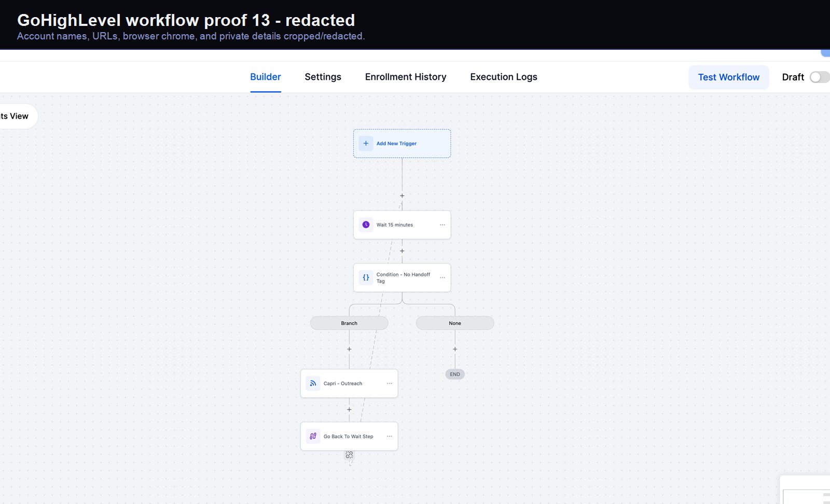Open the Settings tab
Image resolution: width=830 pixels, height=504 pixels.
point(323,77)
